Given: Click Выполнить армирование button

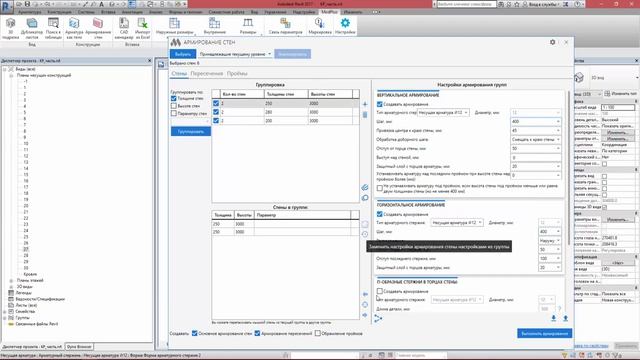Looking at the screenshot, I should [544, 333].
